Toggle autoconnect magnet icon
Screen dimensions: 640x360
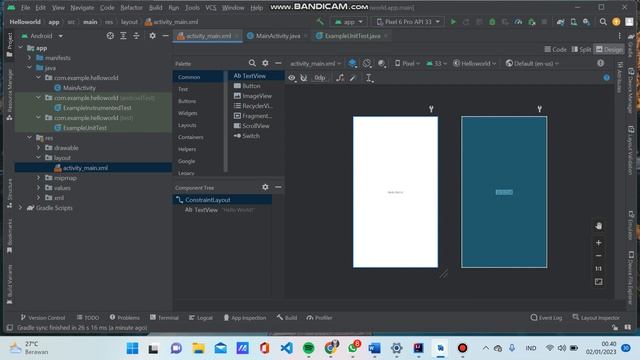point(304,78)
